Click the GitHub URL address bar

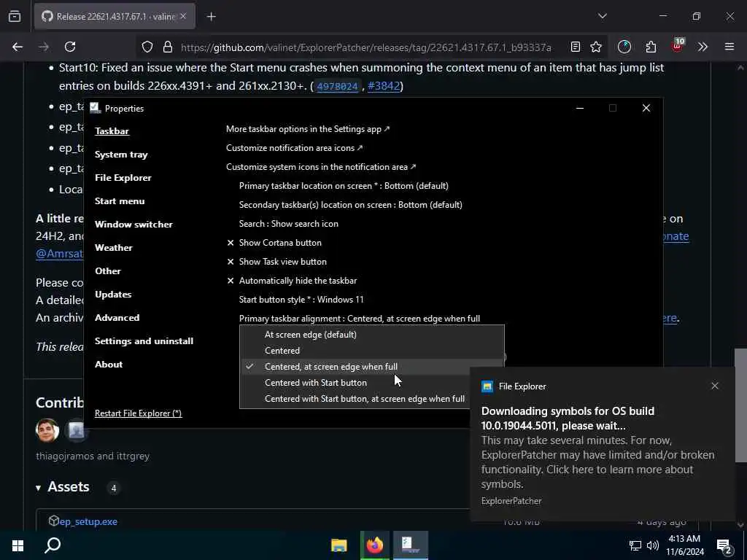365,47
